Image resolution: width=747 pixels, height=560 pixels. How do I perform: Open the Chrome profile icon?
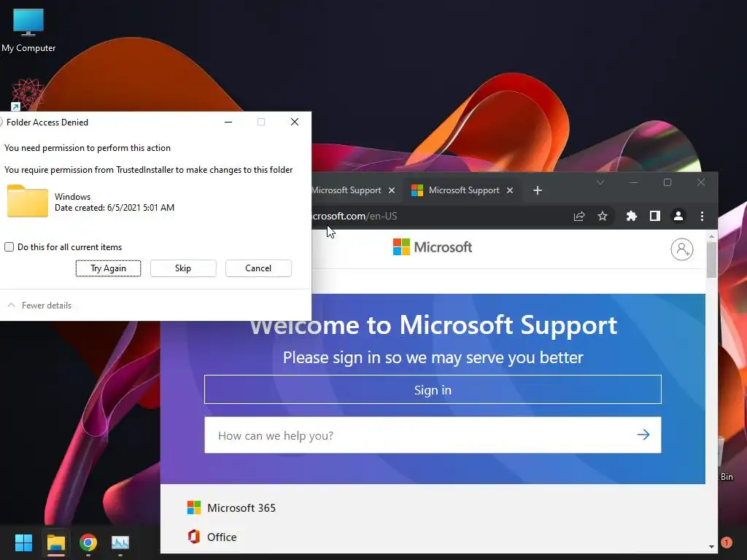(678, 216)
